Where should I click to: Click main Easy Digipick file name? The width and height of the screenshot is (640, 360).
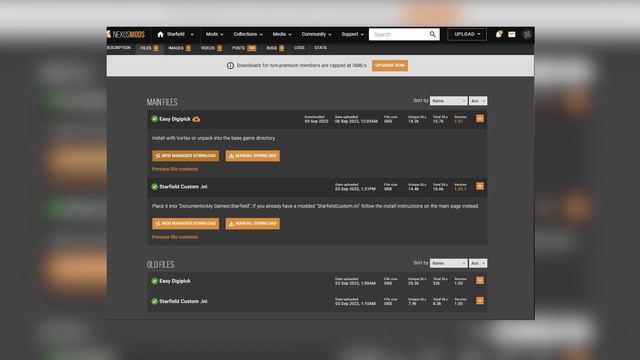175,119
